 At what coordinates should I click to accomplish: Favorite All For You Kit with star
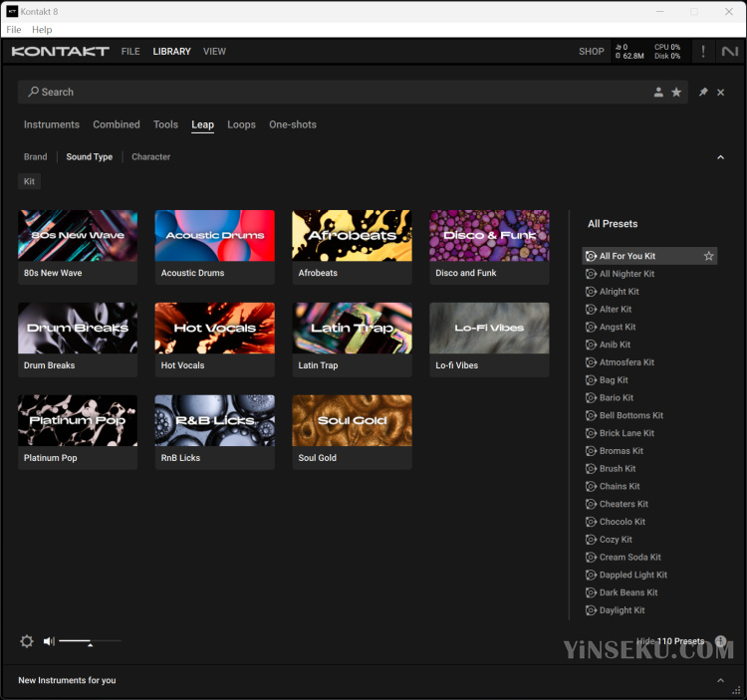708,256
